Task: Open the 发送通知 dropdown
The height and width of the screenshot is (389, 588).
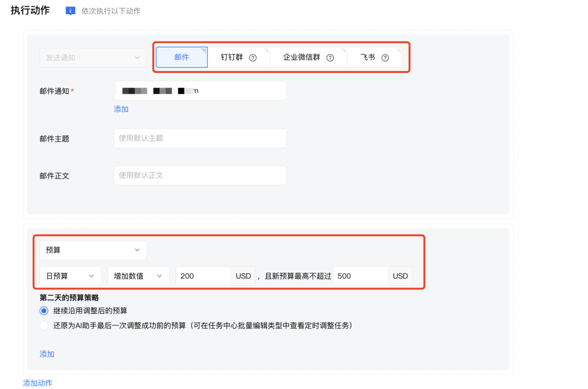Action: tap(93, 57)
